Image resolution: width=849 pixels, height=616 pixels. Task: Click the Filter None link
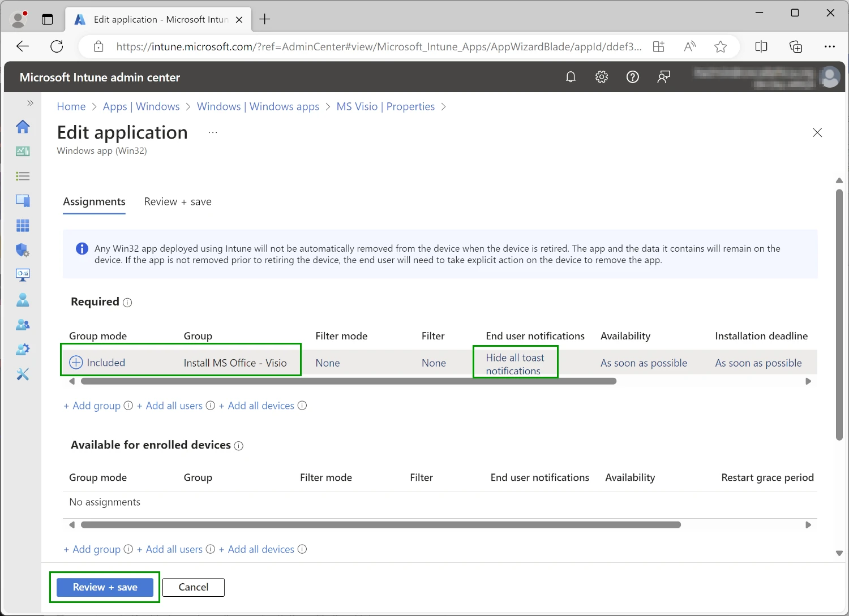pos(434,363)
